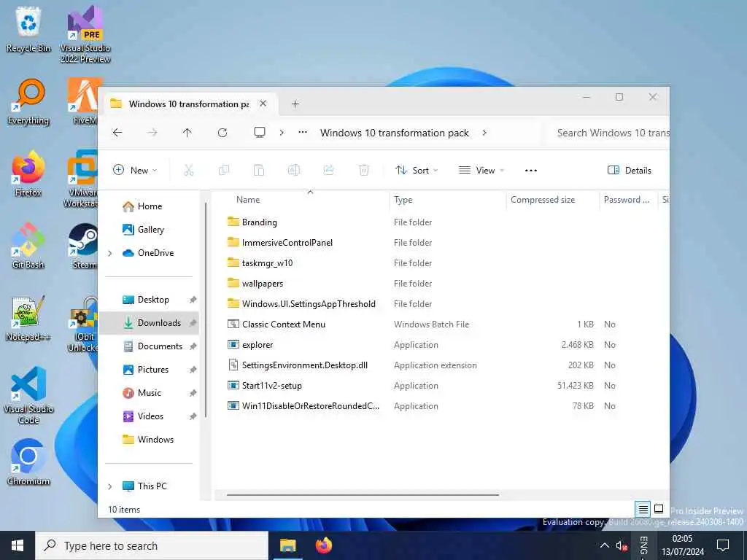Click the navigation pane vertical scrollbar
747x560 pixels.
[206, 309]
